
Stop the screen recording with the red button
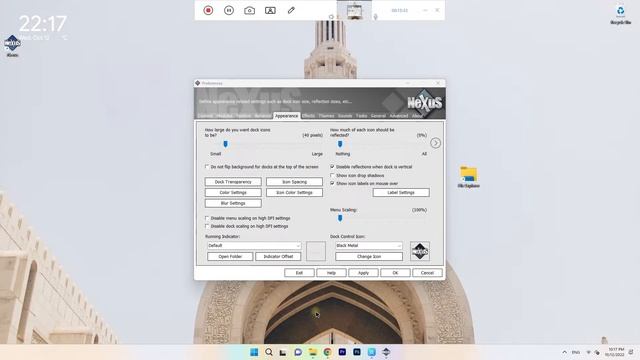pyautogui.click(x=208, y=10)
